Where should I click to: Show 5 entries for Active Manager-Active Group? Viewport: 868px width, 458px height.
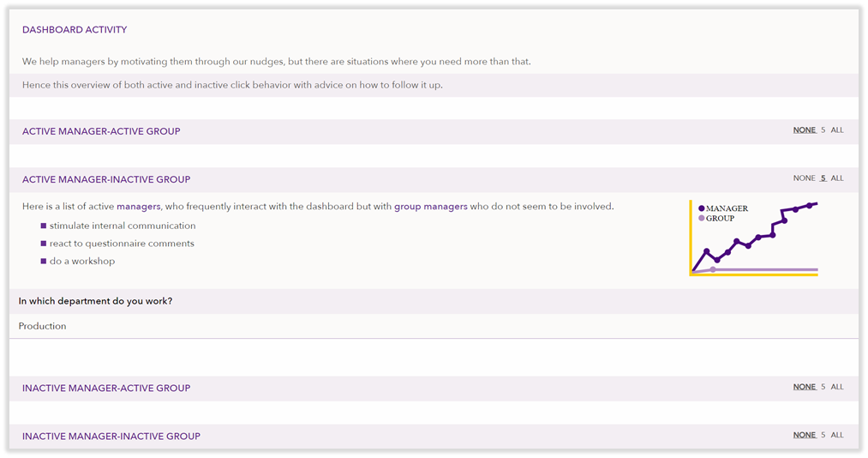(x=823, y=130)
